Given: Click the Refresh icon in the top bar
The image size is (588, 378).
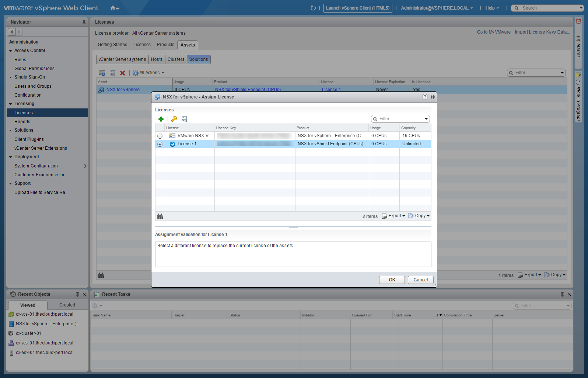Looking at the screenshot, I should (313, 8).
